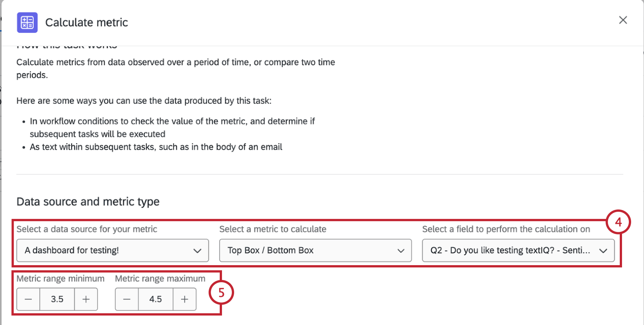Select the 3.5 minimum value field
The image size is (644, 325).
click(57, 299)
